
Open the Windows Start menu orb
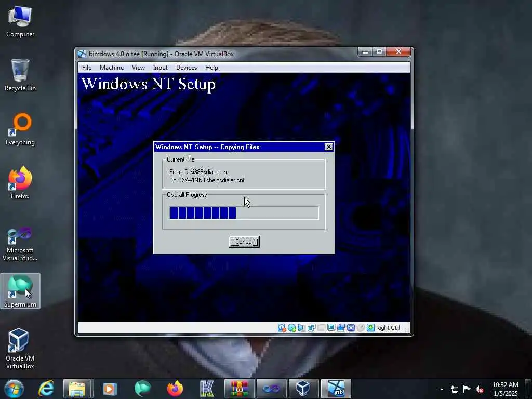14,389
